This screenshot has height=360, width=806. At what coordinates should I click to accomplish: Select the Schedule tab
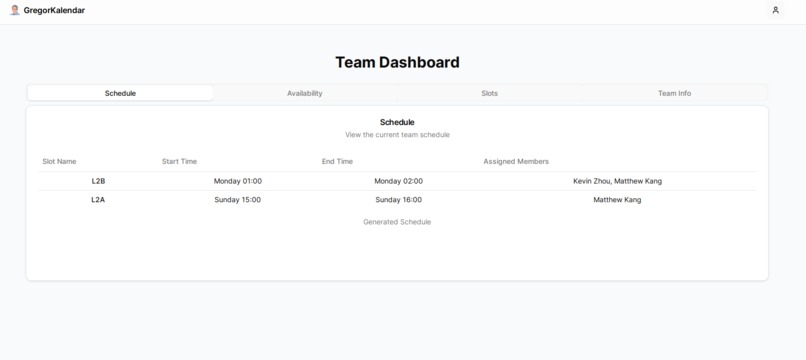coord(120,93)
